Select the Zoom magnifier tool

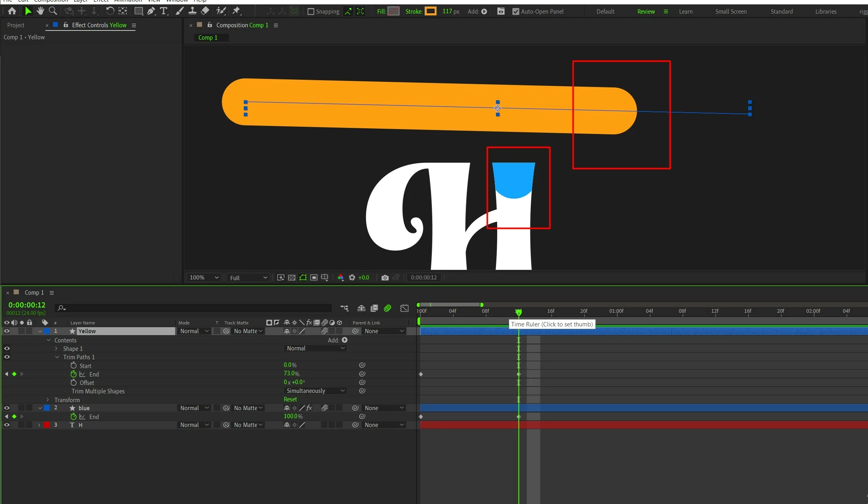click(x=53, y=11)
